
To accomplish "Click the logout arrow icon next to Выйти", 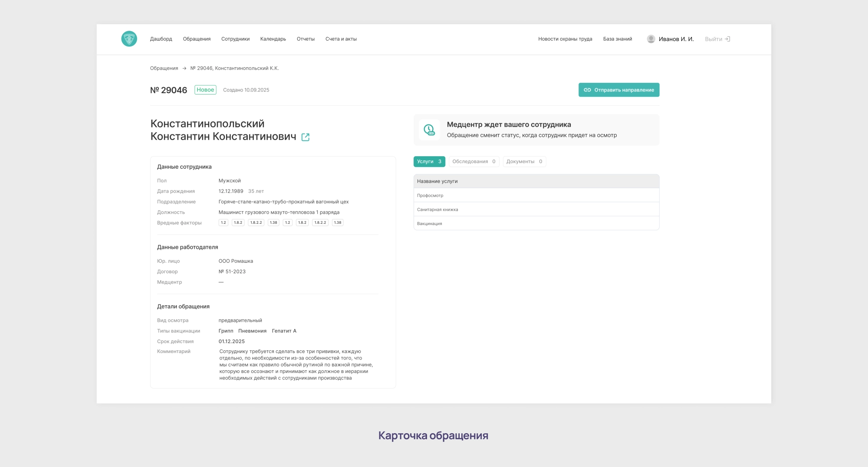I will click(x=728, y=39).
